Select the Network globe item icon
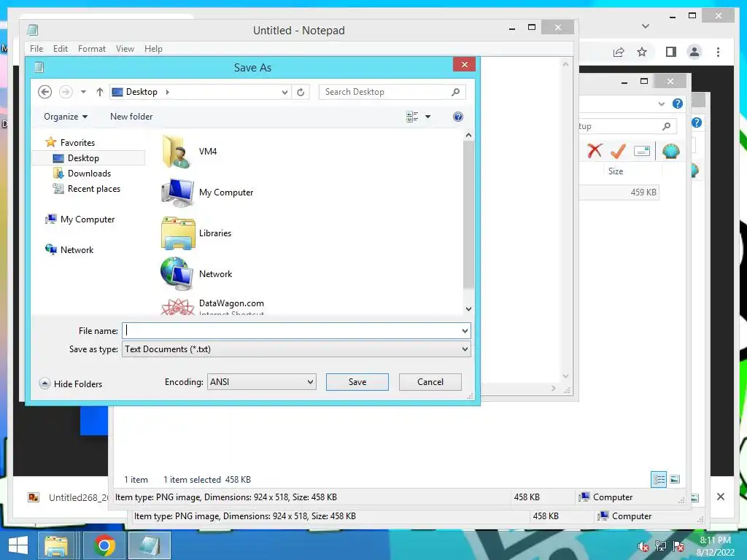The height and width of the screenshot is (560, 747). point(177,274)
